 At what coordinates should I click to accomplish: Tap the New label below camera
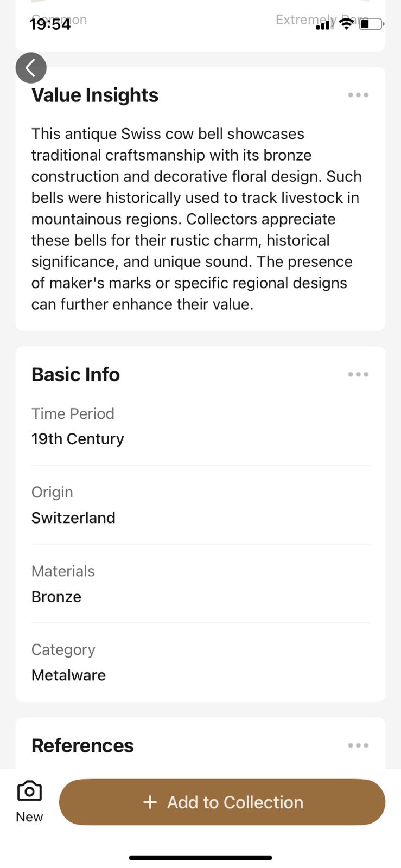tap(29, 817)
